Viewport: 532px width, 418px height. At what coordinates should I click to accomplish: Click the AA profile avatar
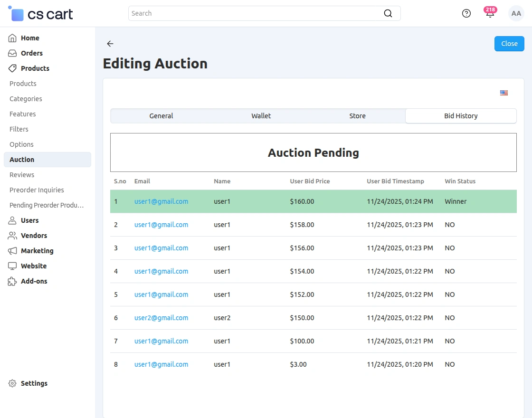(x=516, y=13)
